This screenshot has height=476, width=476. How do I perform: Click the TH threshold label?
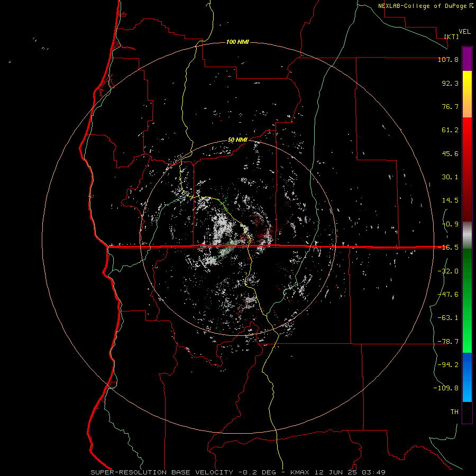tap(454, 412)
